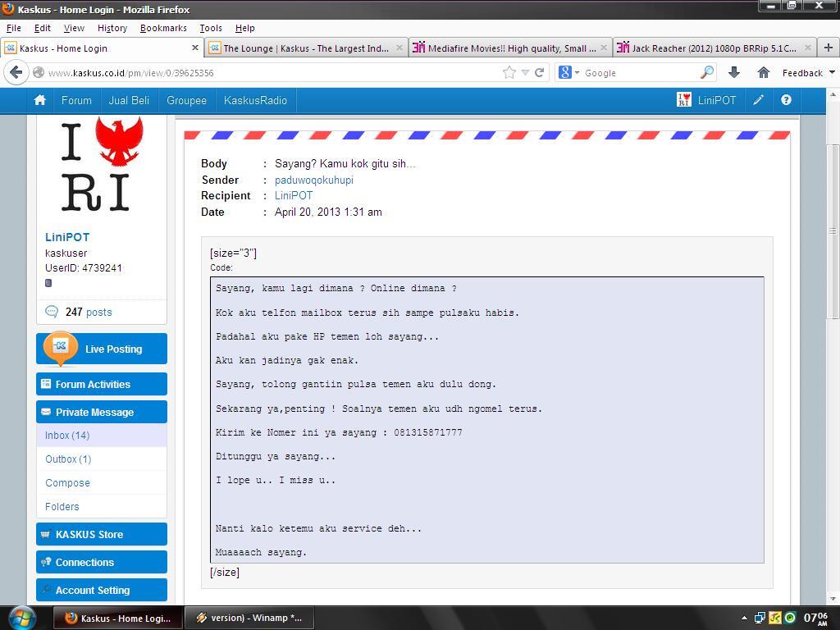This screenshot has height=630, width=840.
Task: Show hidden tray icons arrow
Action: coord(744,618)
